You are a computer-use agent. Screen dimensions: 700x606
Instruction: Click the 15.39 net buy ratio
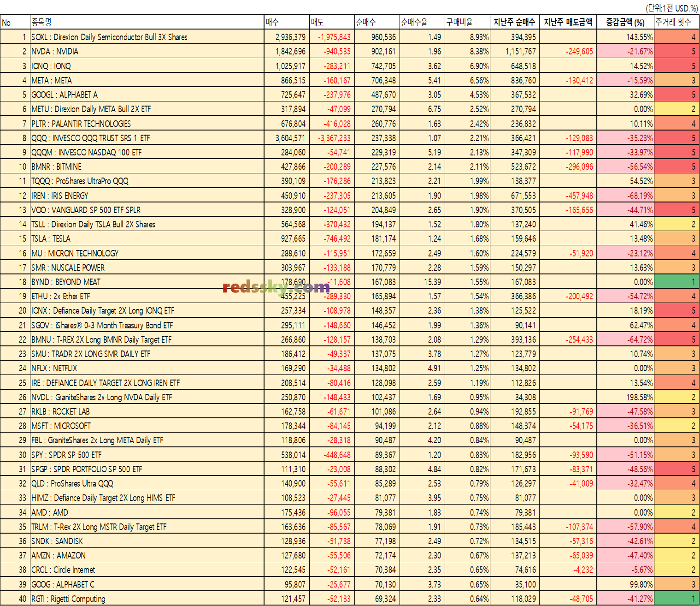(422, 282)
